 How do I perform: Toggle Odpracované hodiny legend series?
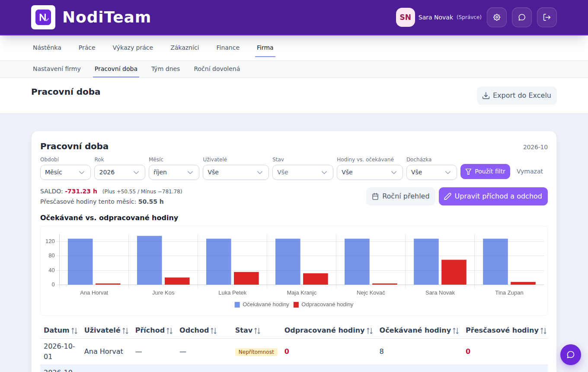pyautogui.click(x=323, y=305)
